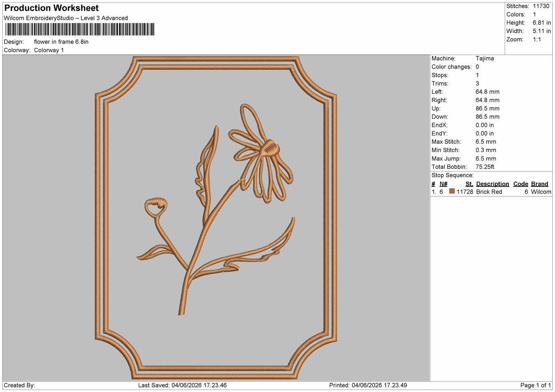
Task: Click the 'Stop Sequence:' heading
Action: (452, 175)
